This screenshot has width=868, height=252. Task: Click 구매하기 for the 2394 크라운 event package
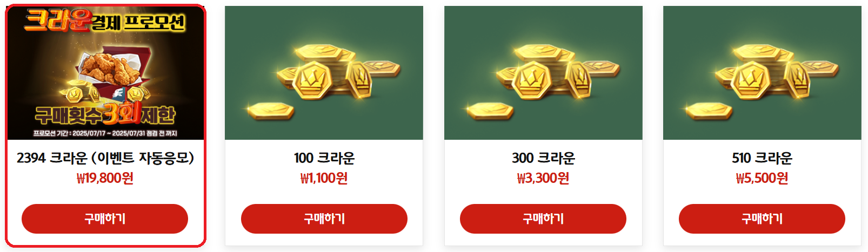(105, 219)
